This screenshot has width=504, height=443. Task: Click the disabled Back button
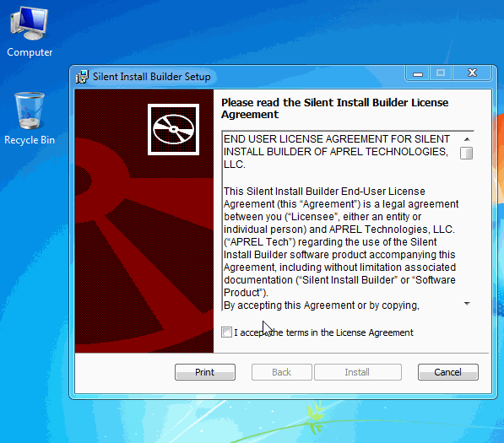point(282,372)
